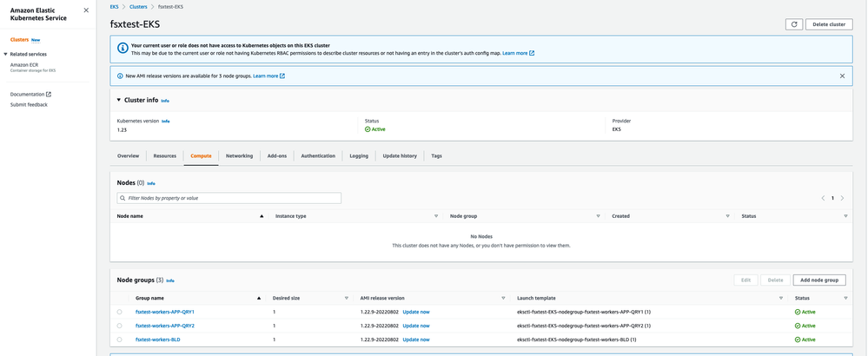
Task: Open the Add-ons tab
Action: point(277,156)
